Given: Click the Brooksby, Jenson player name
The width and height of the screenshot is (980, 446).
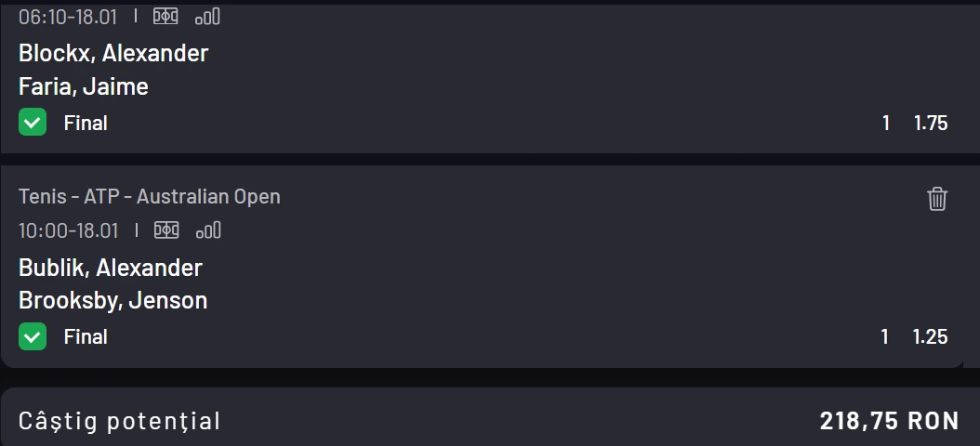Looking at the screenshot, I should 113,301.
